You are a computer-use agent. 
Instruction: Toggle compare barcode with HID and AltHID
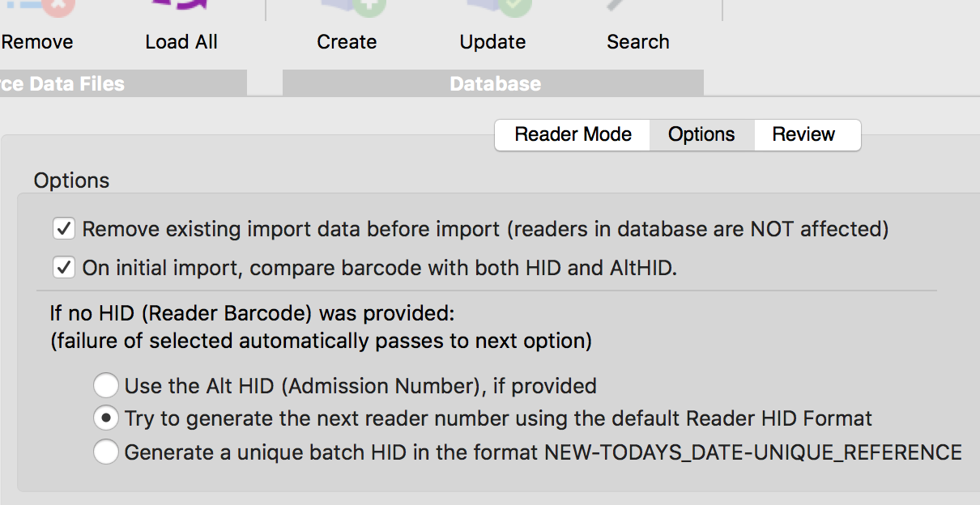coord(64,268)
